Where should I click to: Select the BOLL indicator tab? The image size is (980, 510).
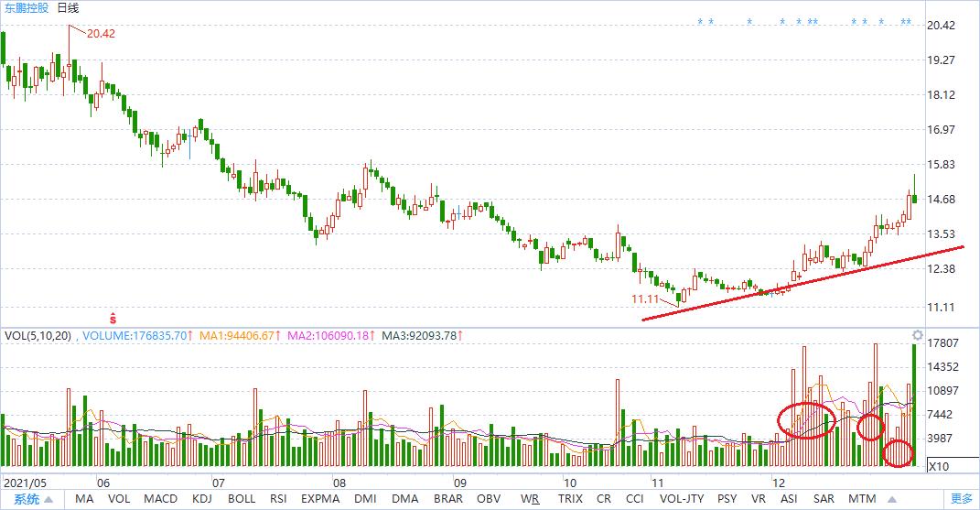tap(242, 499)
